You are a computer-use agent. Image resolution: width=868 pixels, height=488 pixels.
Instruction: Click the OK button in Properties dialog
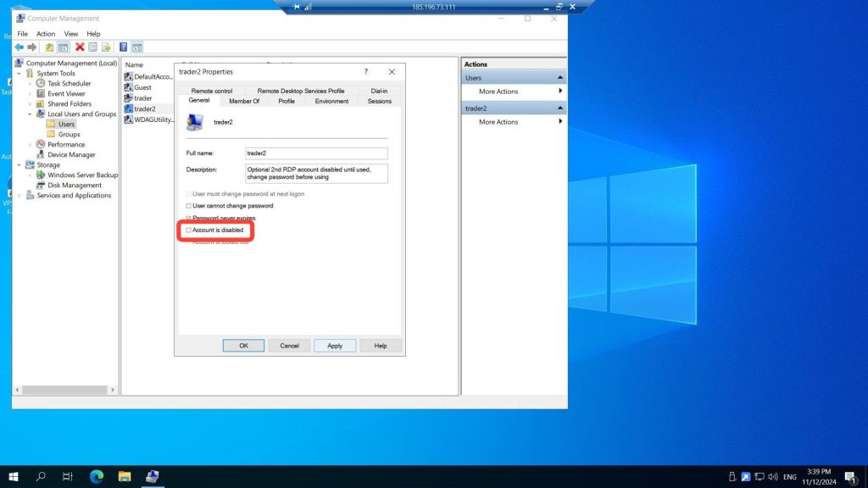(243, 346)
